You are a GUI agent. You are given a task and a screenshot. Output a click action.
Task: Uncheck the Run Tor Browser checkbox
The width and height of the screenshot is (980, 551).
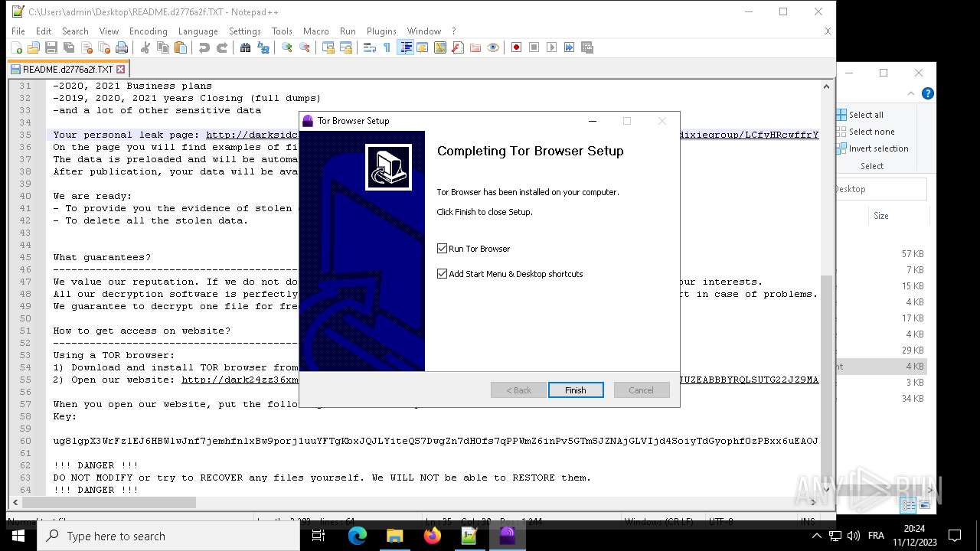442,249
